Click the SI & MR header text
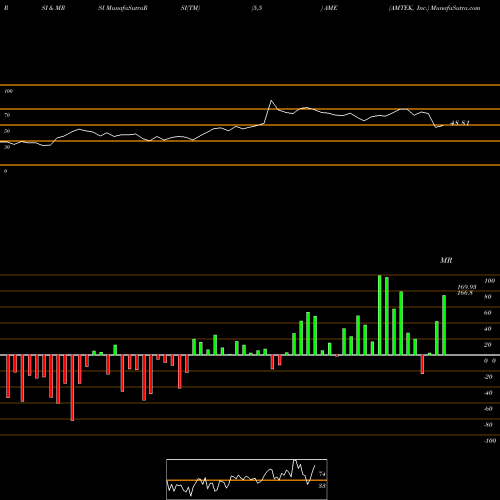Viewport: 500px width, 500px height. [x=53, y=8]
